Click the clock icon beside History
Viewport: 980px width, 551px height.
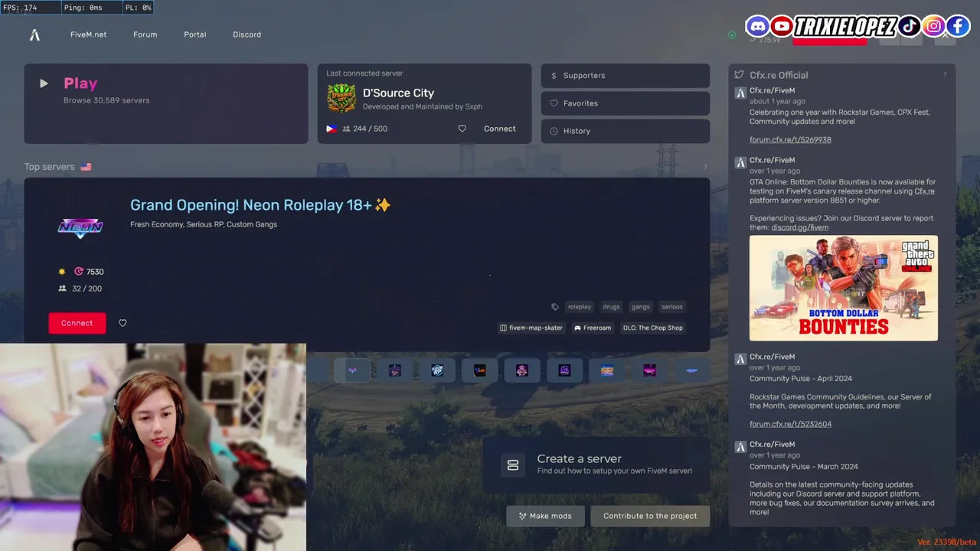point(554,131)
